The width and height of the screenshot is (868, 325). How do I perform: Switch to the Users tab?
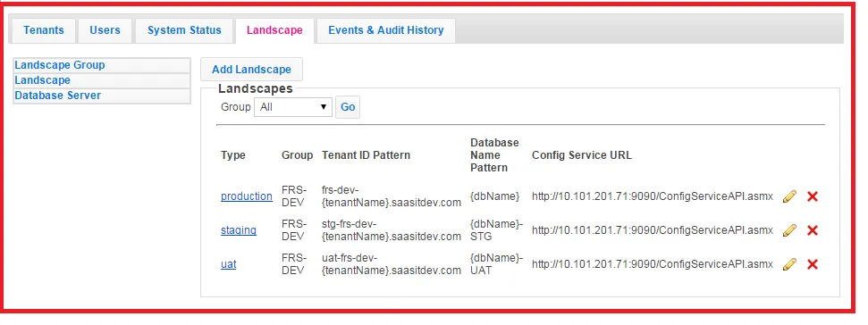(x=105, y=30)
